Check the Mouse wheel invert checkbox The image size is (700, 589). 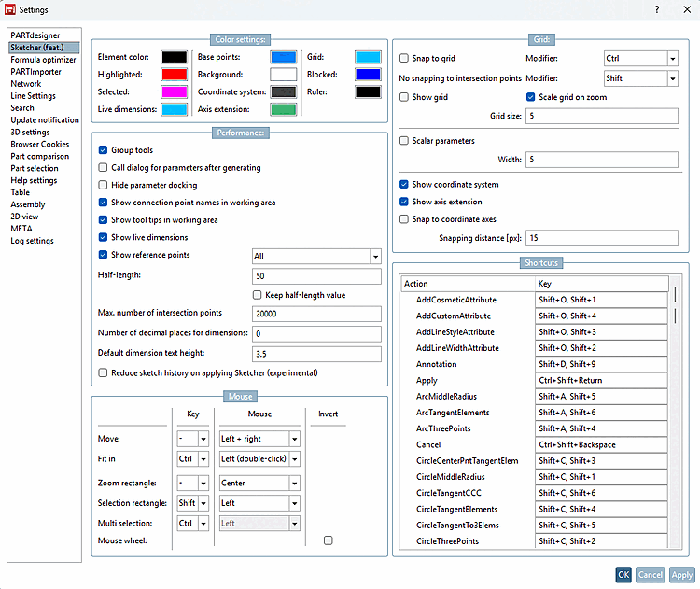coord(329,540)
